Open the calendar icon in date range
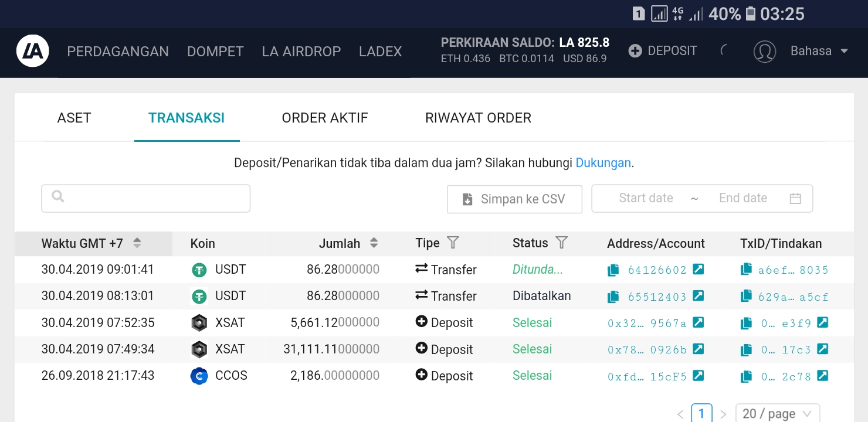Viewport: 868px width, 422px height. click(x=795, y=198)
